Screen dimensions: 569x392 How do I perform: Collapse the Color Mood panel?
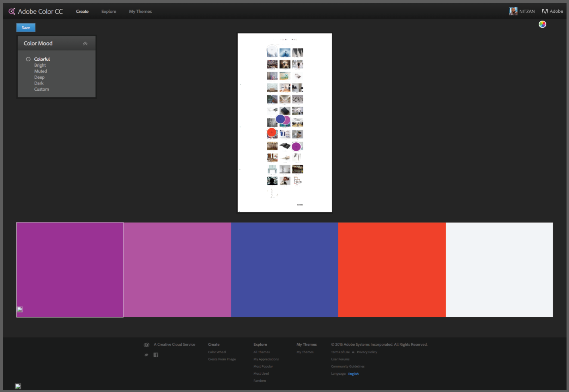click(85, 44)
